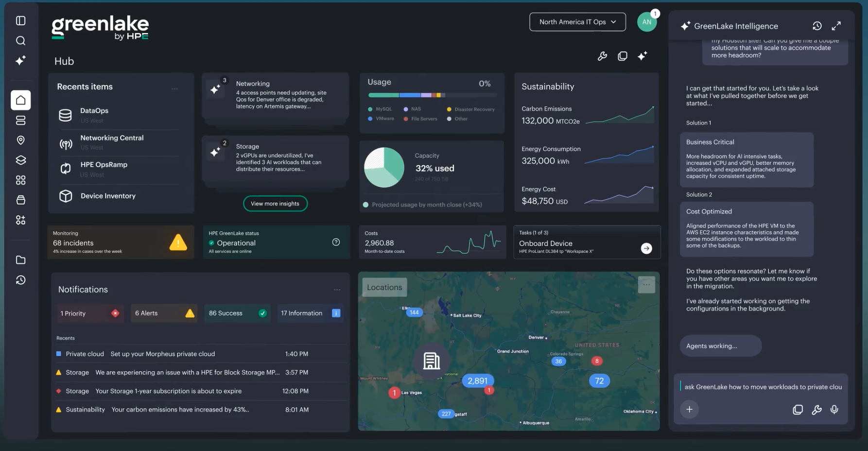Viewport: 868px width, 451px height.
Task: Open the AN user avatar
Action: [x=647, y=22]
